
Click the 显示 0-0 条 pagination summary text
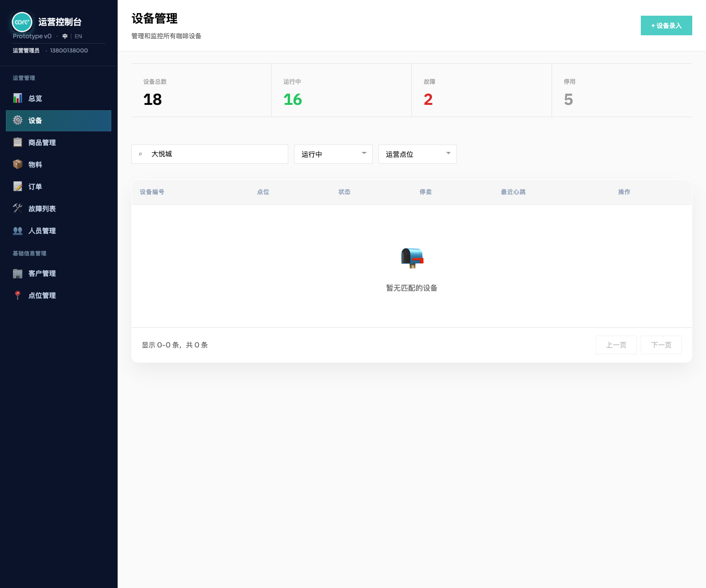[175, 345]
